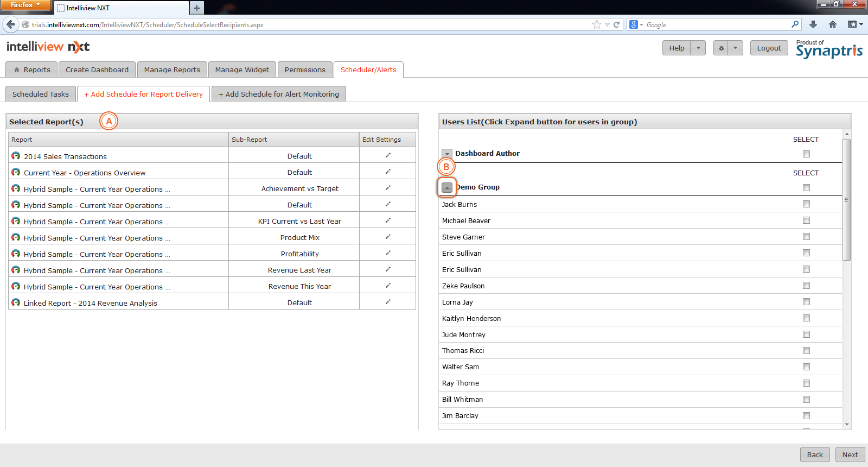Click edit pencil in Product Mix row
The height and width of the screenshot is (467, 868).
[388, 237]
